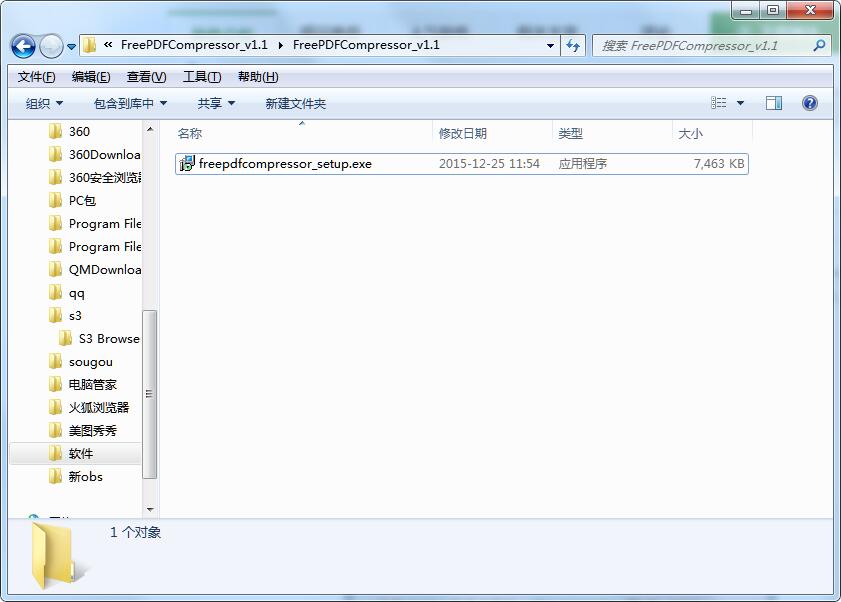Viewport: 841px width, 602px height.
Task: Click the folder icon beside PC包
Action: tap(55, 201)
